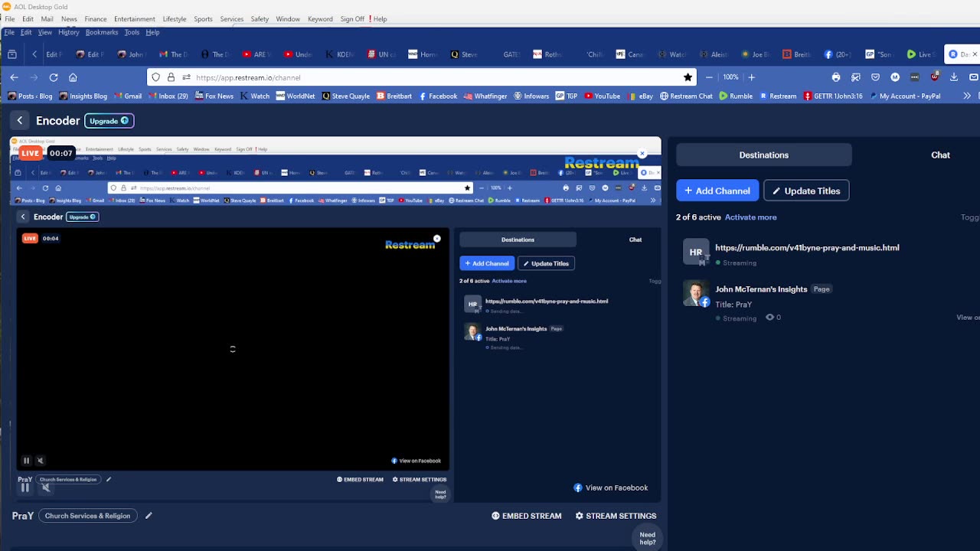Open the Restream Chat bookmark
Image resolution: width=980 pixels, height=551 pixels.
[x=686, y=96]
